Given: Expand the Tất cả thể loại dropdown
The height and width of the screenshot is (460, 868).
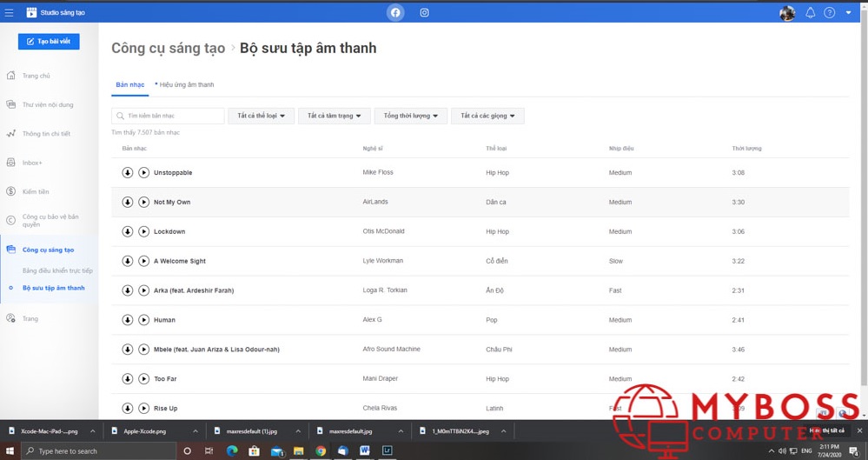Looking at the screenshot, I should [261, 116].
